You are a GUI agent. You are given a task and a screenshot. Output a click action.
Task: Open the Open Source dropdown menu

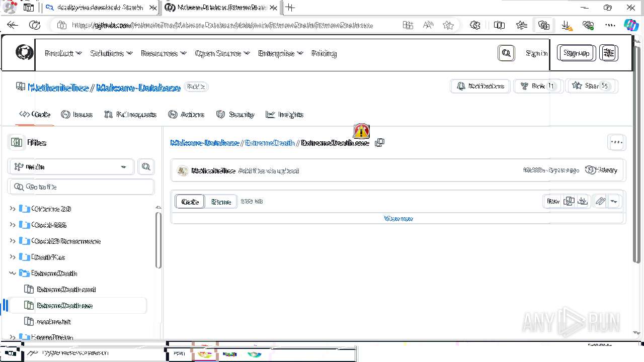pos(222,53)
